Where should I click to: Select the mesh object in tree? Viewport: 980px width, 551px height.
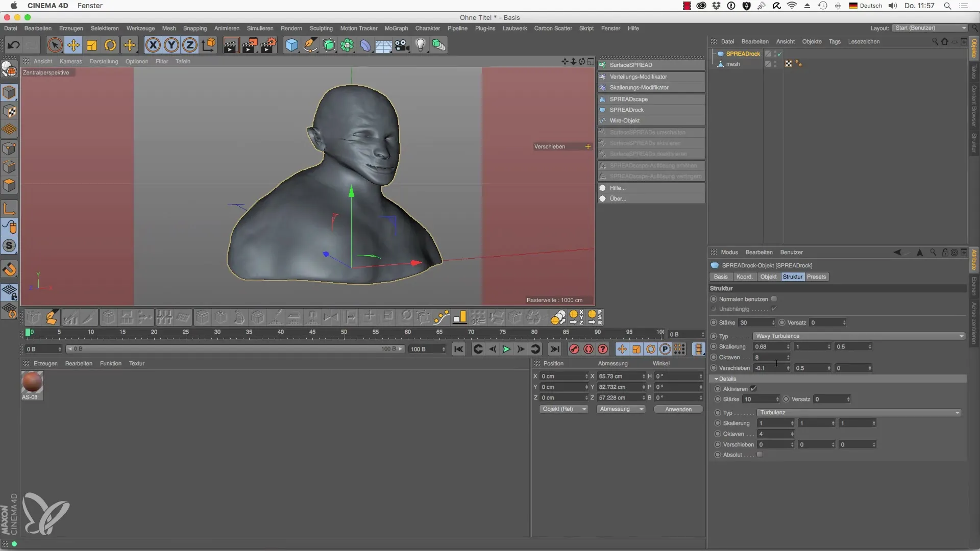pyautogui.click(x=733, y=64)
